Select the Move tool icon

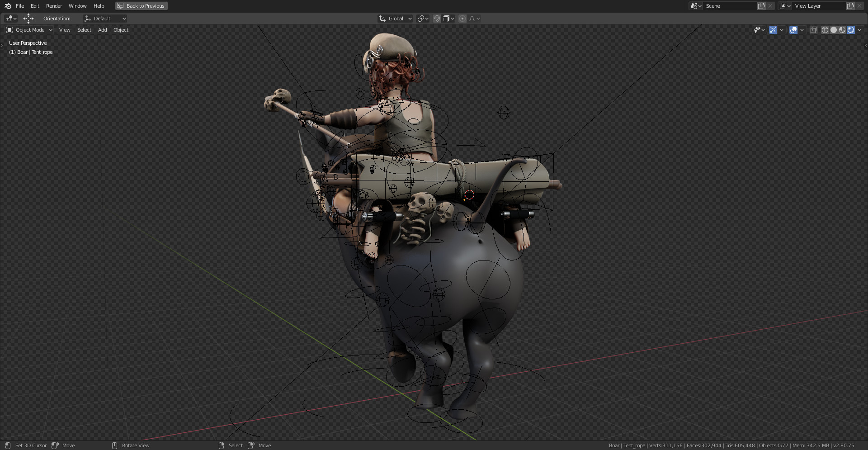[x=28, y=19]
